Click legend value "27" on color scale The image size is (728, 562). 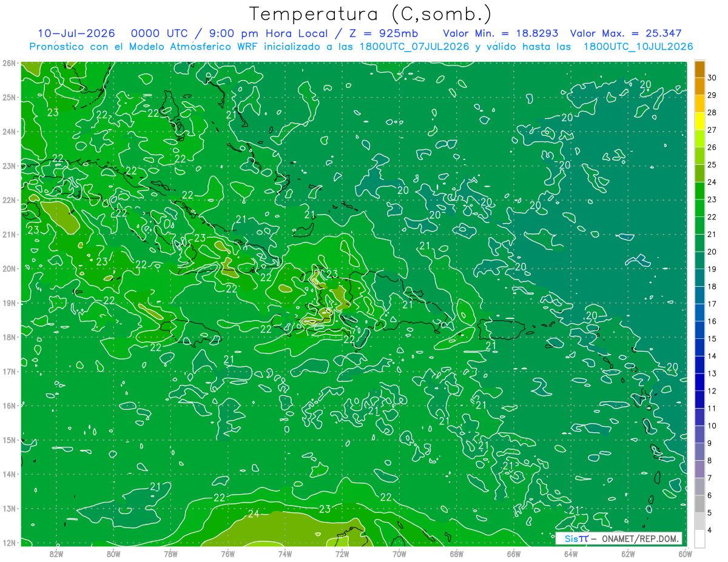pyautogui.click(x=712, y=130)
